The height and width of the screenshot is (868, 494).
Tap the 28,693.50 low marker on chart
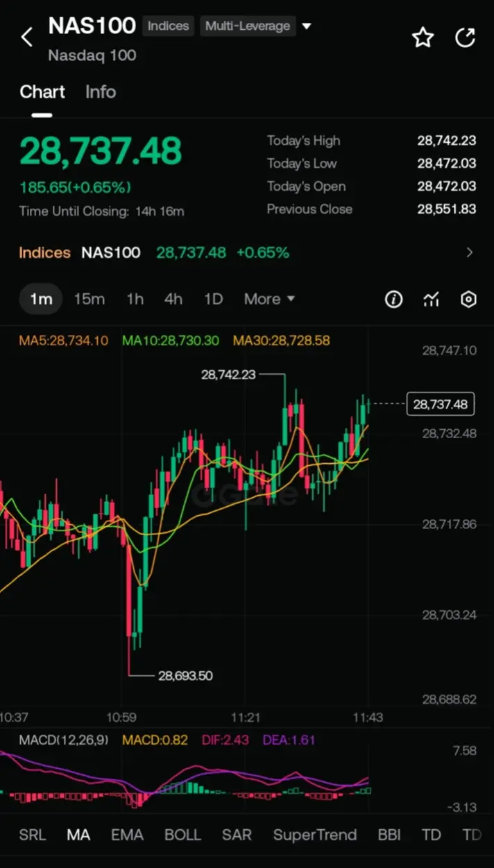point(185,675)
